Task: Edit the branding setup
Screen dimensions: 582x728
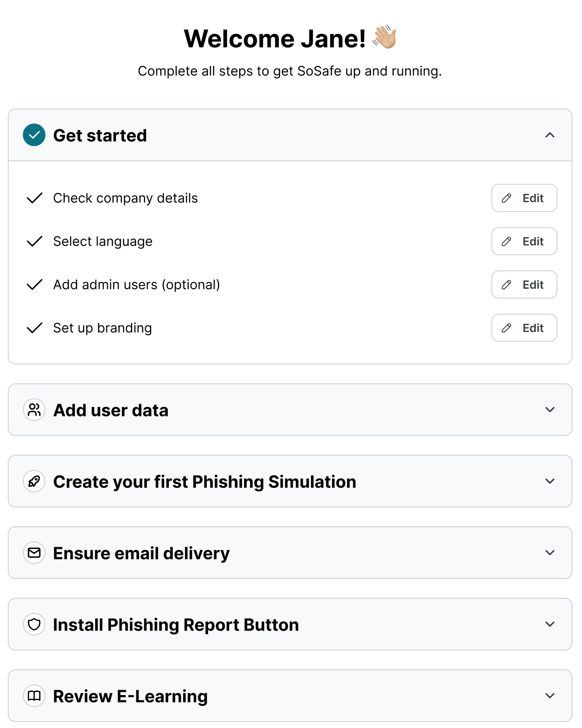Action: (524, 328)
